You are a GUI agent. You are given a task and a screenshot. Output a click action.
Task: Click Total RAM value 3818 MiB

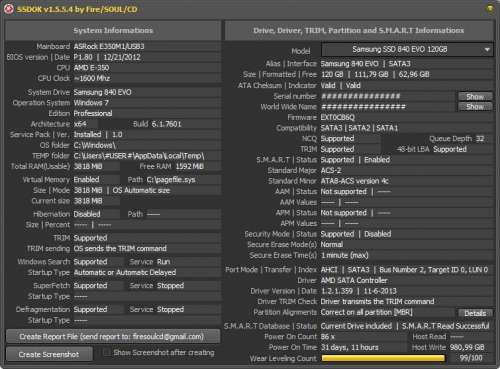(x=88, y=166)
